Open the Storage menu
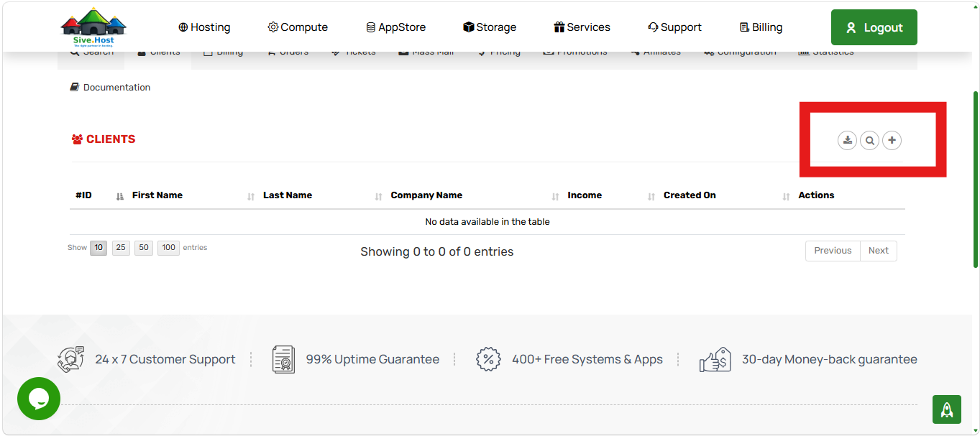This screenshot has width=980, height=436. (490, 27)
